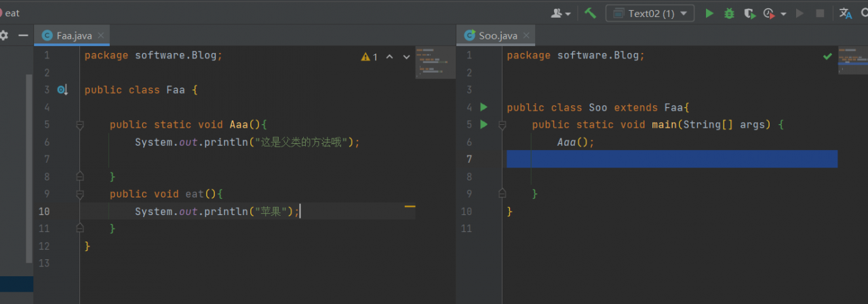Click the run gutter arrow beside class Soo
Image resolution: width=868 pixels, height=304 pixels.
[x=484, y=107]
